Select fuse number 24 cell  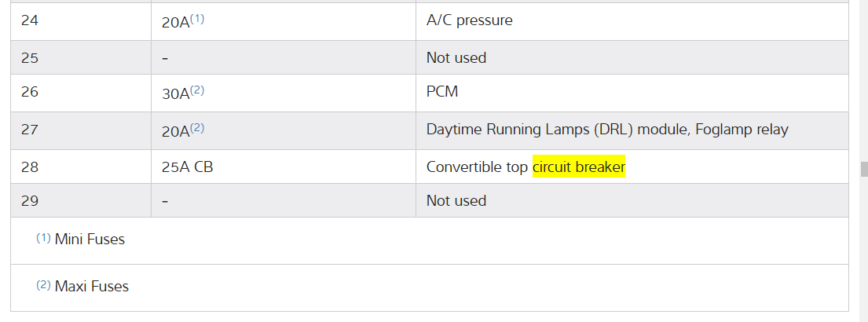click(30, 20)
